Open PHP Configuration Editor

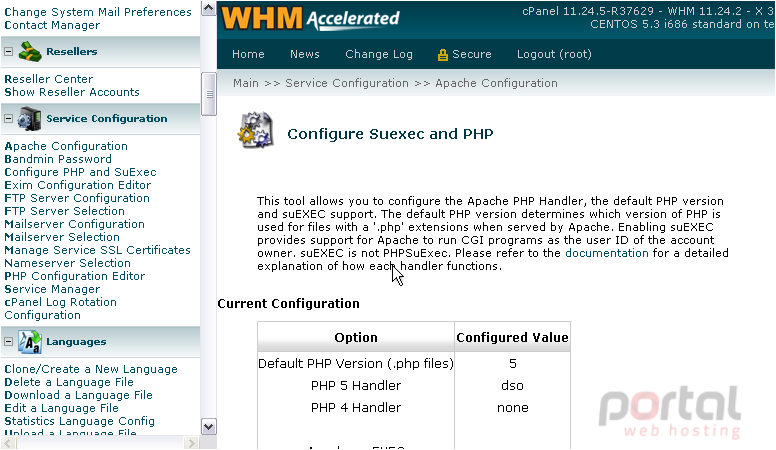75,276
